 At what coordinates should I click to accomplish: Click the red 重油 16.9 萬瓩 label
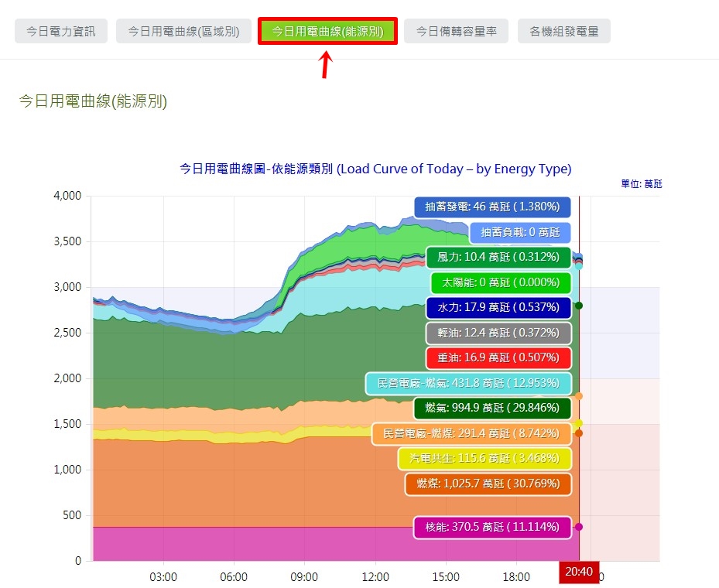point(498,357)
